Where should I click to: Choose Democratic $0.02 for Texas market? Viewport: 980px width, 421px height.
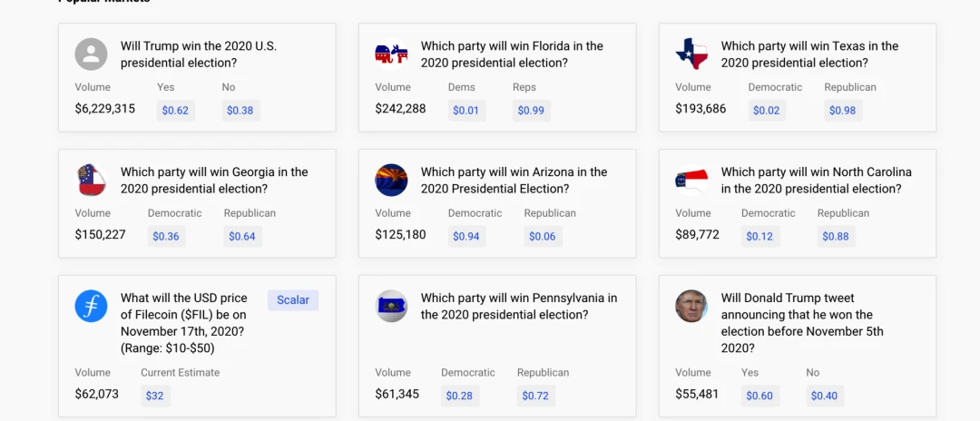click(767, 111)
